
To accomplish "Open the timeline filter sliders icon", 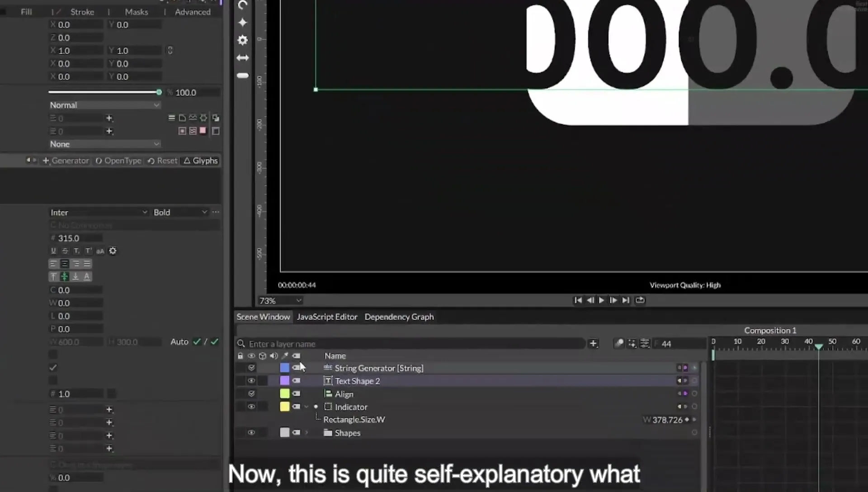I will point(645,344).
